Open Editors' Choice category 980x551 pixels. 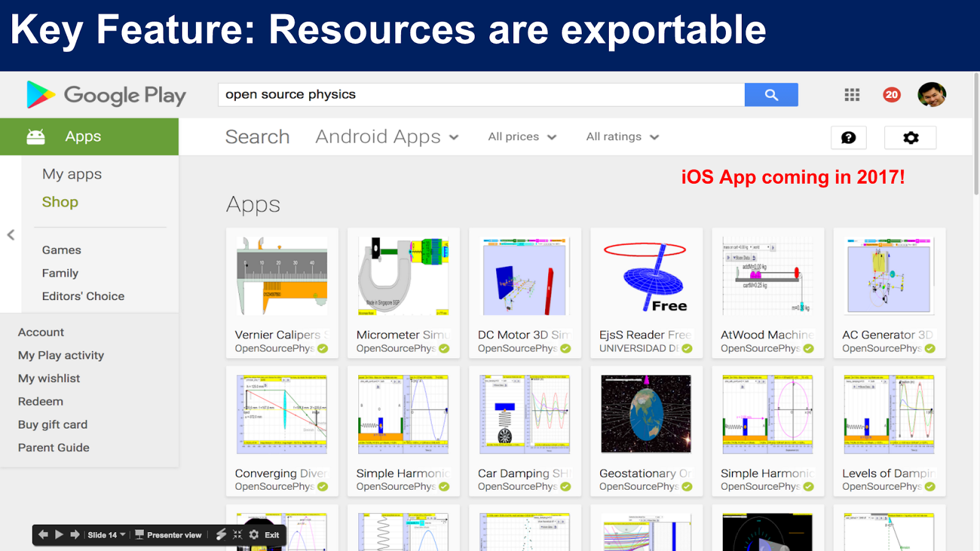click(83, 296)
